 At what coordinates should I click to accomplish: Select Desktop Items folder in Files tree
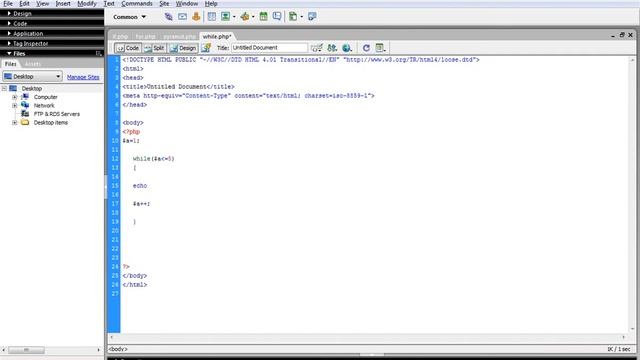(x=51, y=122)
